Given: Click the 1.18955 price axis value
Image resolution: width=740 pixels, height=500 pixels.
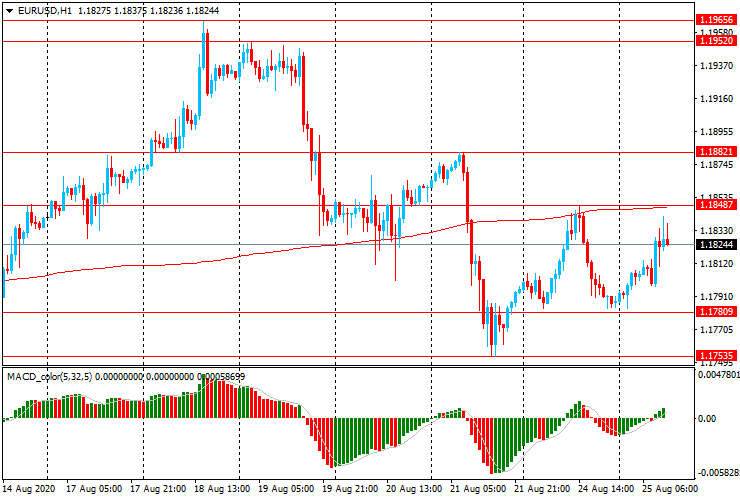Looking at the screenshot, I should point(717,132).
